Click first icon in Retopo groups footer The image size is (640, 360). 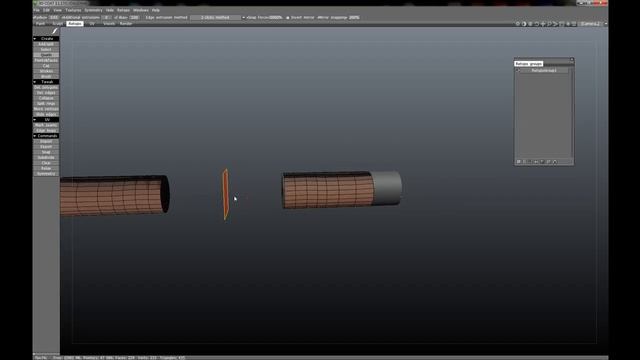coord(519,162)
